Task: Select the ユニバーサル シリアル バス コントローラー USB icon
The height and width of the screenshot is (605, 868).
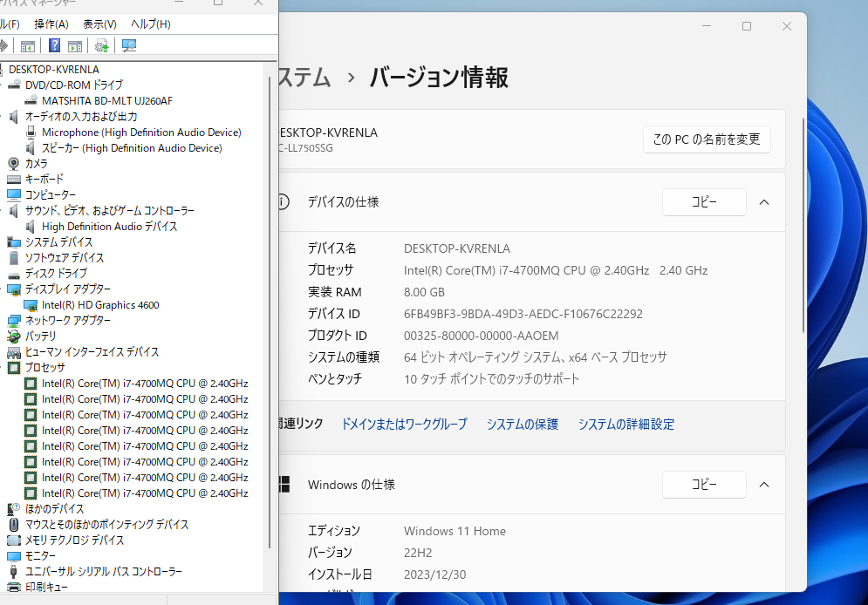Action: pyautogui.click(x=14, y=571)
